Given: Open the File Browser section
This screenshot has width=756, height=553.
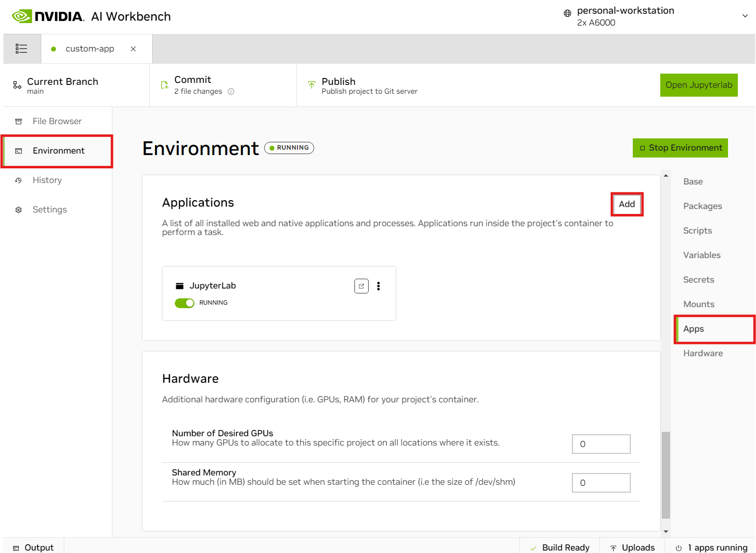Looking at the screenshot, I should coord(57,121).
